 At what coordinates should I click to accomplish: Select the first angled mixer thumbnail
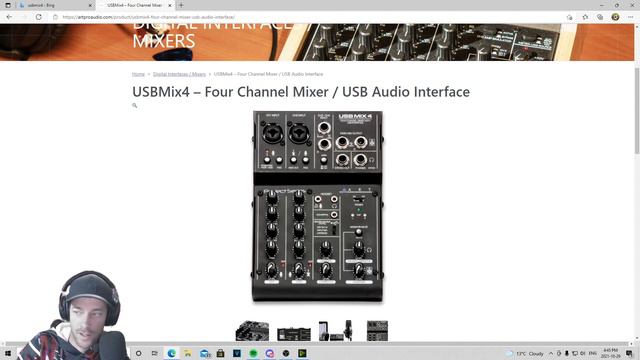[x=252, y=331]
